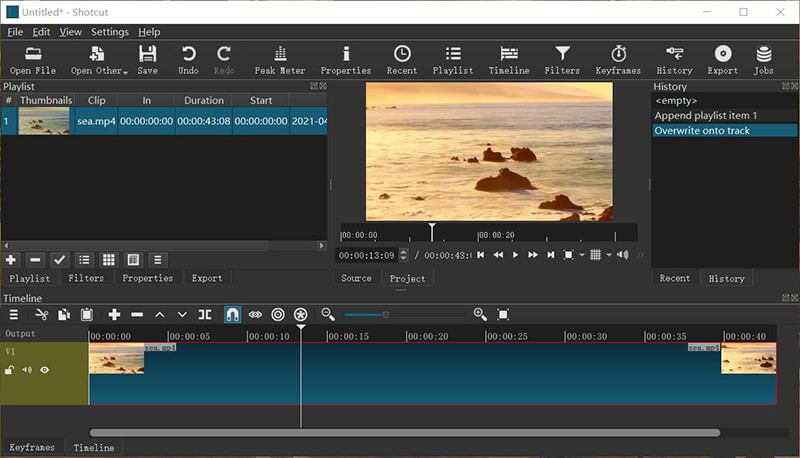The height and width of the screenshot is (458, 800).
Task: Rewind the player
Action: click(498, 255)
